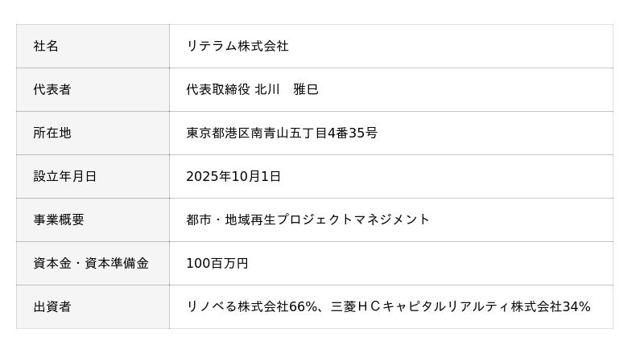Select the 三菱ＨＣキャピタルリアルティ株式会社34% investor text
644x353 pixels.
click(x=461, y=307)
